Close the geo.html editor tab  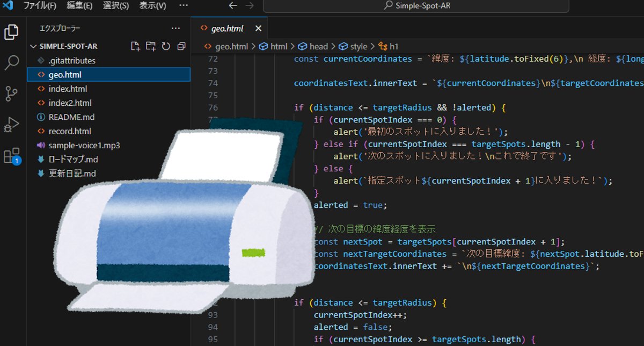[x=258, y=28]
